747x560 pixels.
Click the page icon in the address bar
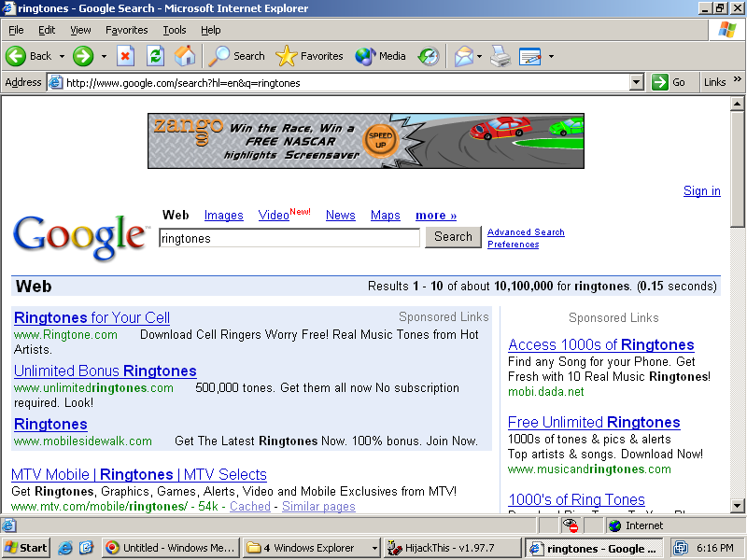click(56, 82)
